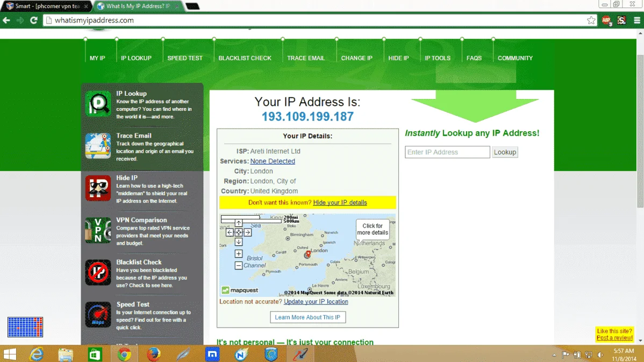Image resolution: width=644 pixels, height=362 pixels.
Task: Open the Windows Start button
Action: pos(10,354)
